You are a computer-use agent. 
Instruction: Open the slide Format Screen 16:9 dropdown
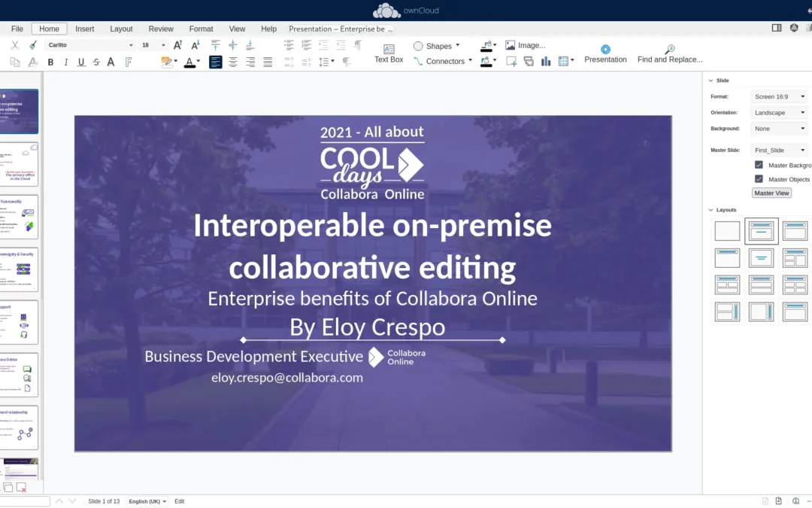coord(780,96)
